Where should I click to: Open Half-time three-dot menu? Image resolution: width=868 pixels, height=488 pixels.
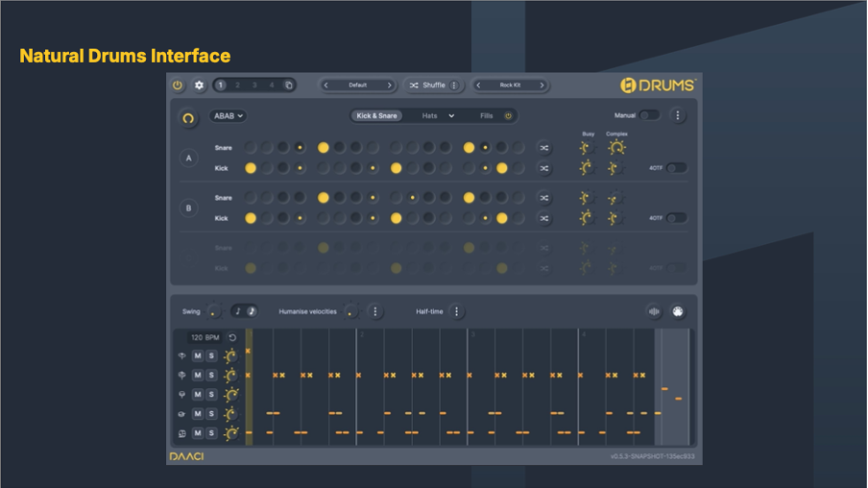pyautogui.click(x=456, y=312)
